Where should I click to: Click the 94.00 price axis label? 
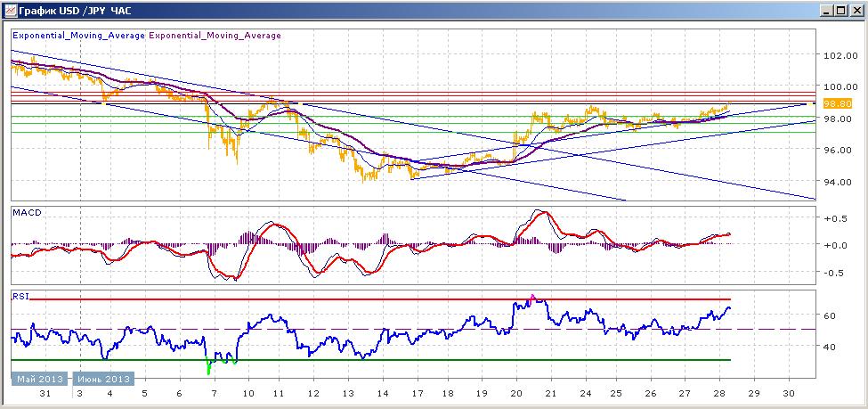pyautogui.click(x=839, y=181)
